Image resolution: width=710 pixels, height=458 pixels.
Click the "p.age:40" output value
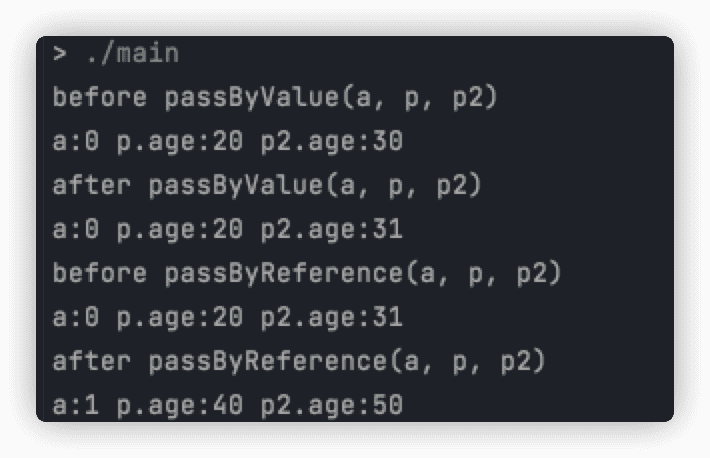coord(180,406)
